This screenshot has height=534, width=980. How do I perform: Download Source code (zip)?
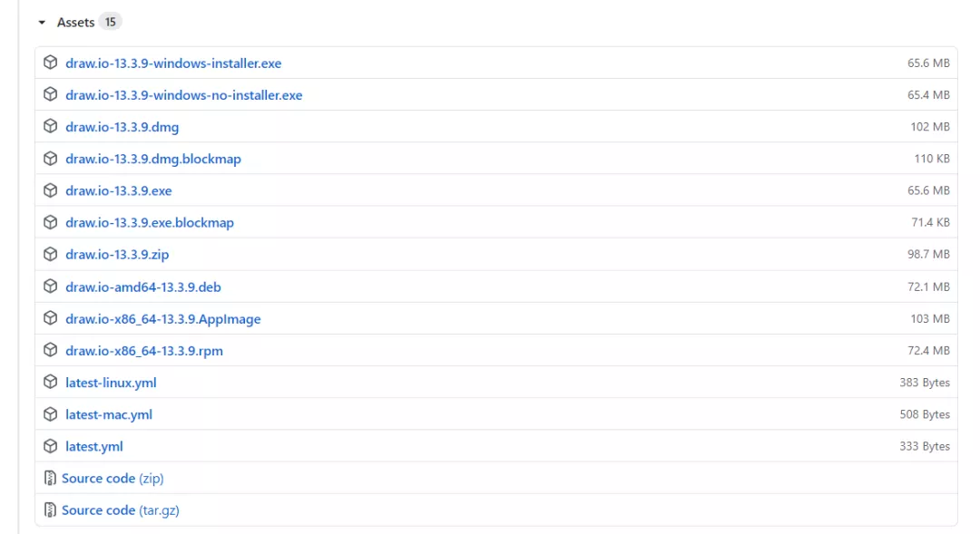click(113, 479)
